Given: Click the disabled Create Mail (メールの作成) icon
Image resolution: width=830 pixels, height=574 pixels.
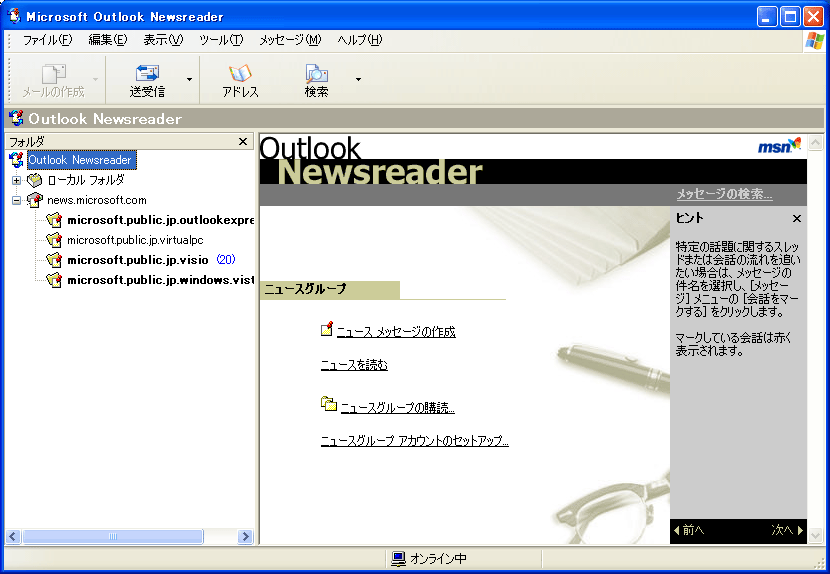Looking at the screenshot, I should (53, 80).
